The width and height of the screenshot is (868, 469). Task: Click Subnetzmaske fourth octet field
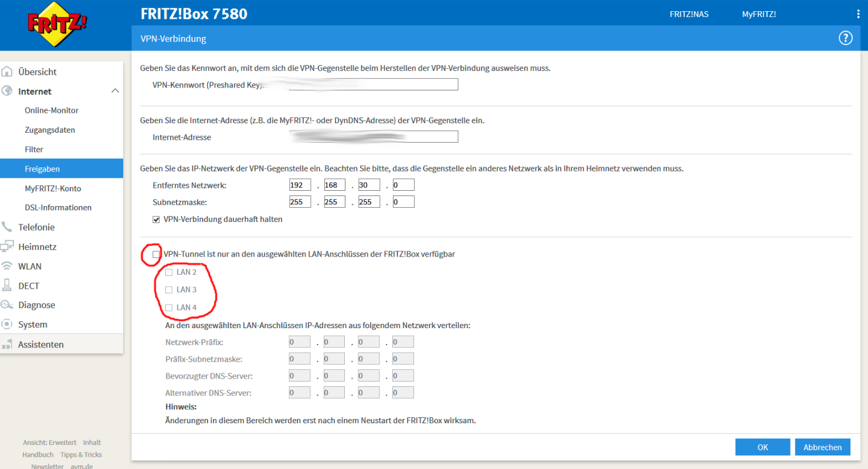pos(404,202)
